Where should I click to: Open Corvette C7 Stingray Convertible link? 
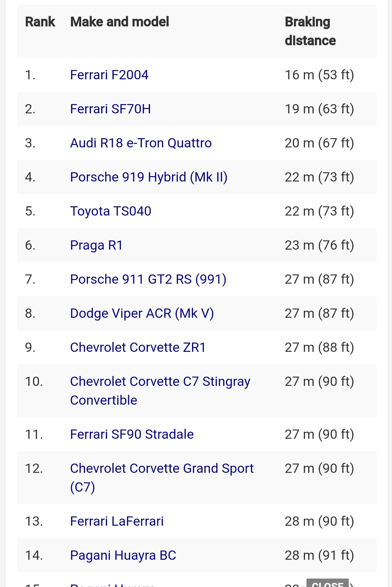coord(160,382)
